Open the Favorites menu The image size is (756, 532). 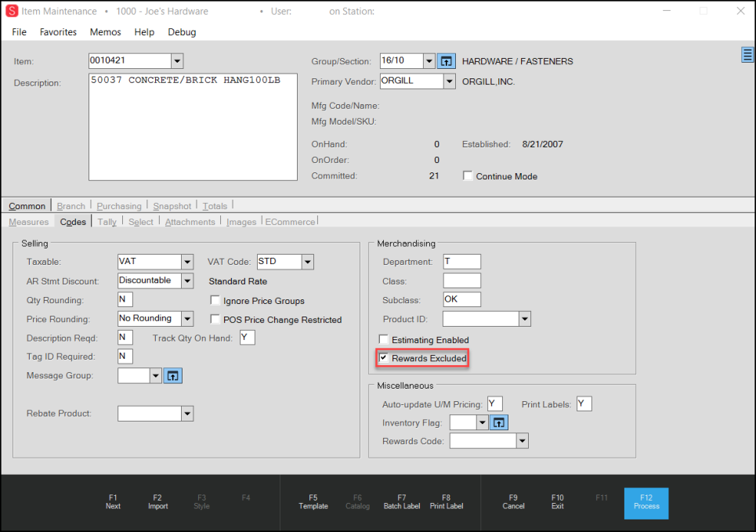click(x=58, y=32)
